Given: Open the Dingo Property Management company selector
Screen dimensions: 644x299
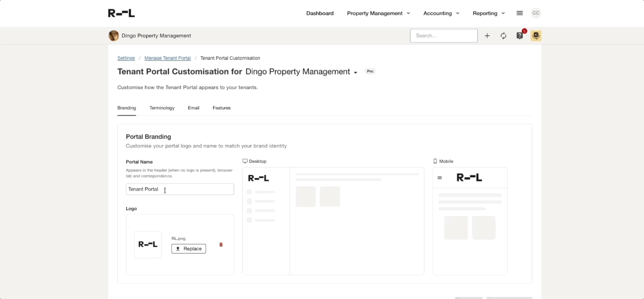Looking at the screenshot, I should pos(301,72).
